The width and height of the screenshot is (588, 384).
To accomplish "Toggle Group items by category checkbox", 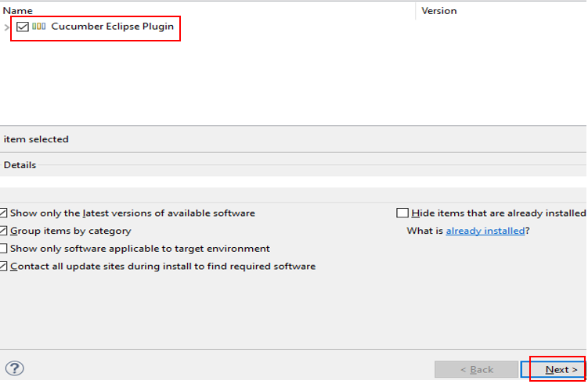I will 3,231.
